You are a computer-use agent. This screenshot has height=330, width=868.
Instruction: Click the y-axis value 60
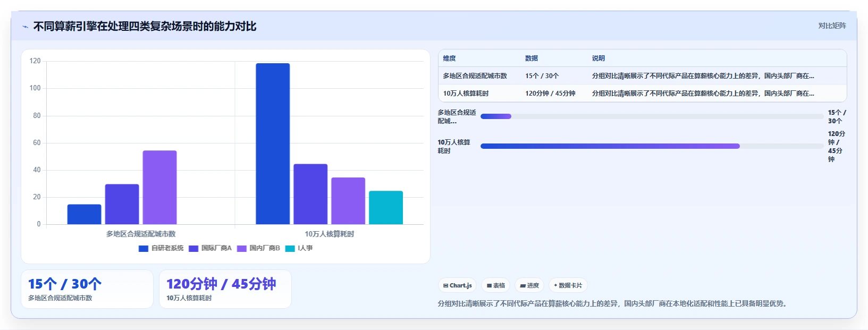pyautogui.click(x=37, y=142)
